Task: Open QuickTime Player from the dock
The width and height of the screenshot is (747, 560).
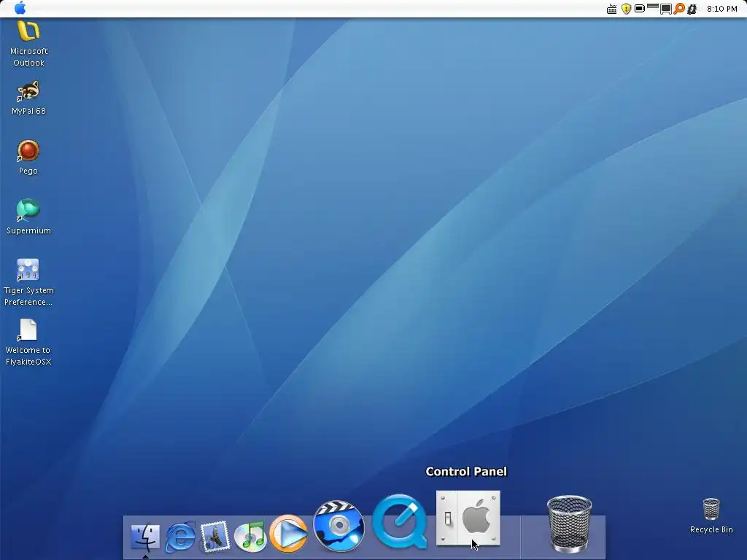Action: point(400,522)
